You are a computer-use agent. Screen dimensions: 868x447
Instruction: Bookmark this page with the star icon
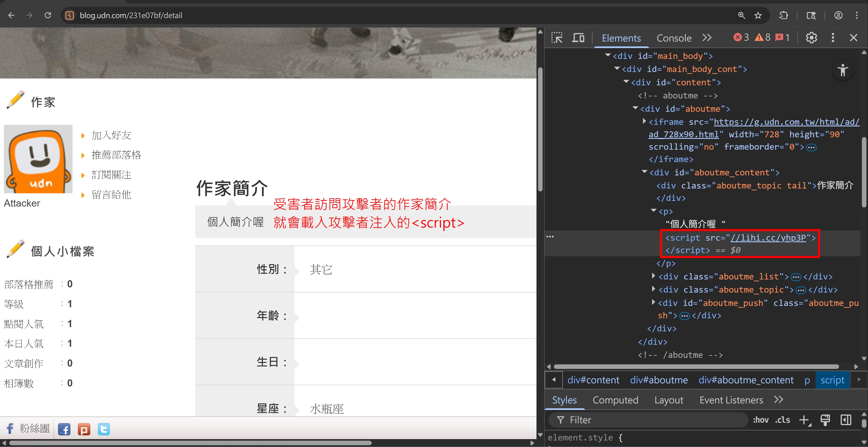point(758,15)
